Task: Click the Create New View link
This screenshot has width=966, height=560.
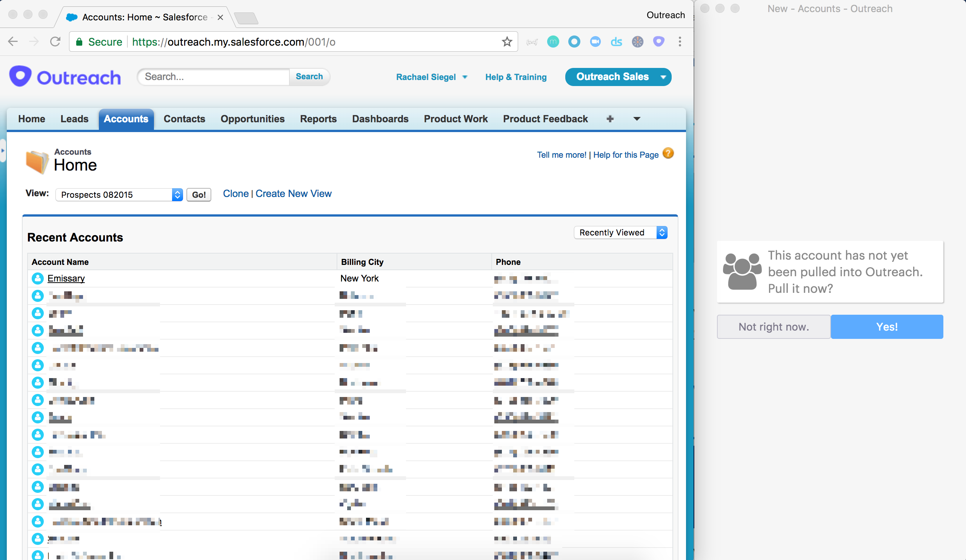Action: coord(293,194)
